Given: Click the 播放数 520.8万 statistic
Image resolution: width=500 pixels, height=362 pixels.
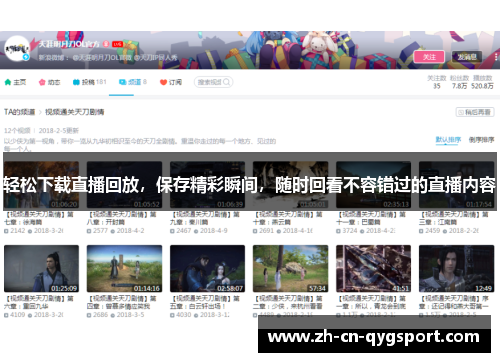Looking at the screenshot, I should coord(482,82).
